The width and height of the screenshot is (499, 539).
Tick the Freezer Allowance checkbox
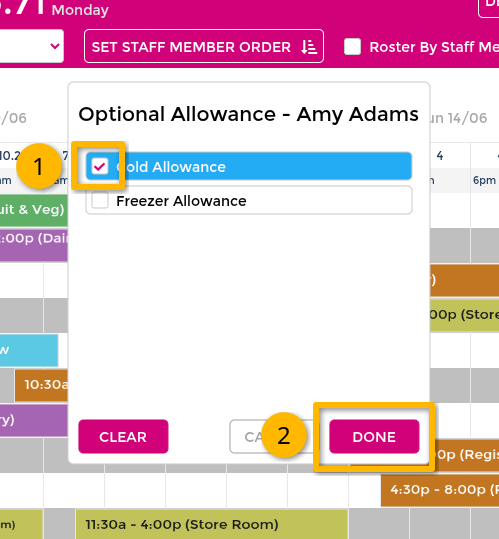pos(100,200)
